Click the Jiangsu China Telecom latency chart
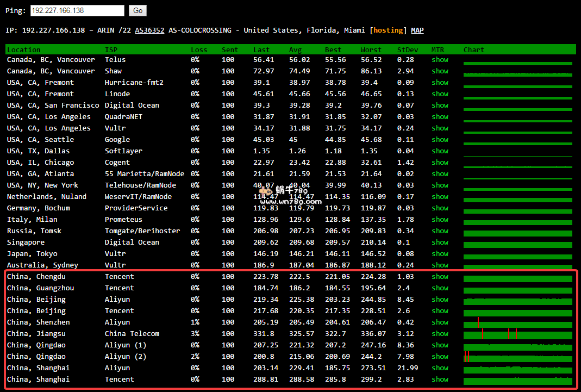 point(517,335)
